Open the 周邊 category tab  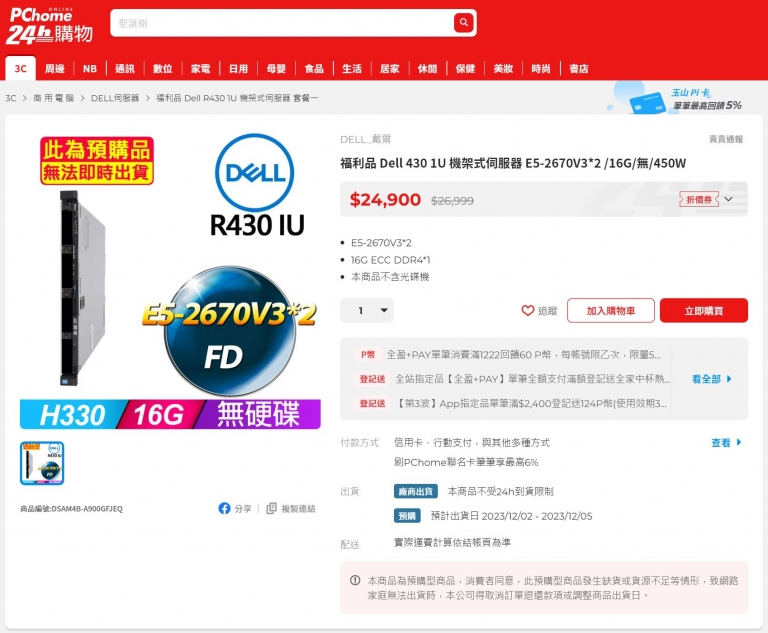coord(54,69)
